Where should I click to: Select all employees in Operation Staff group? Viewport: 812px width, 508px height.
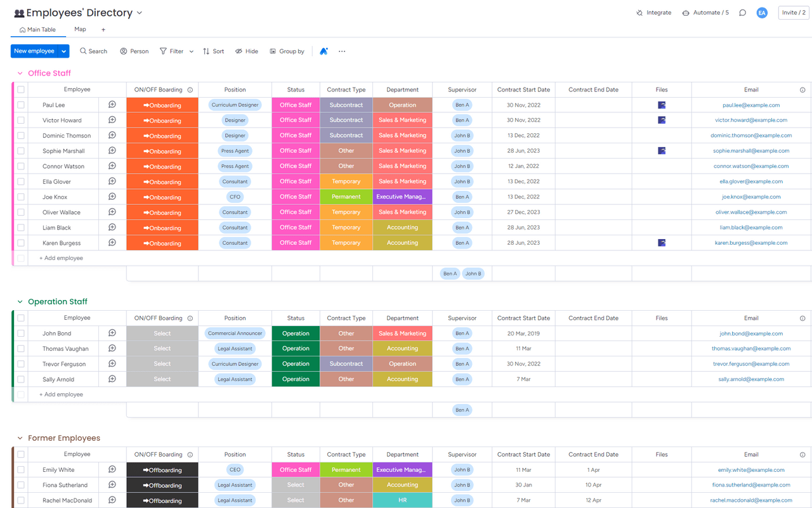[x=21, y=318]
